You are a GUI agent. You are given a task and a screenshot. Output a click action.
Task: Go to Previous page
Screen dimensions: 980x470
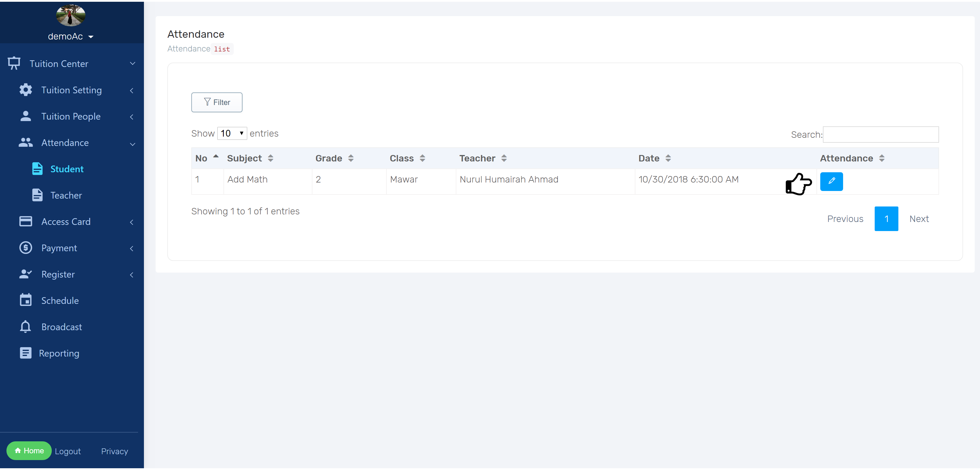[845, 219]
